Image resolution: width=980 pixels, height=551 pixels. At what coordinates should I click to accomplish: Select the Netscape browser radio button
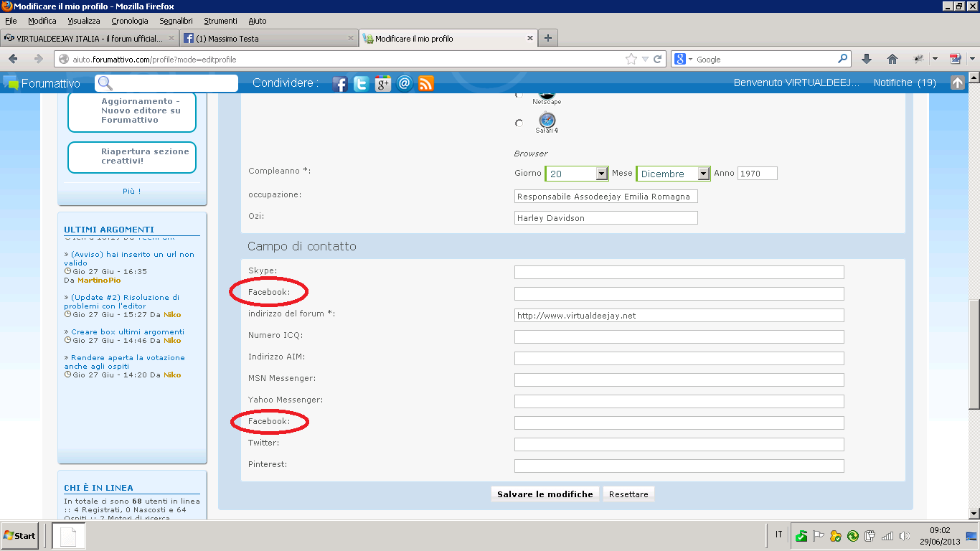click(x=519, y=95)
